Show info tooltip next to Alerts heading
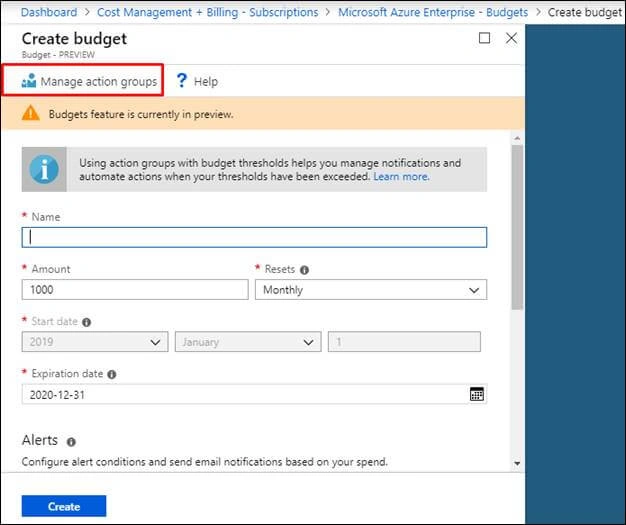This screenshot has height=525, width=626. point(71,442)
